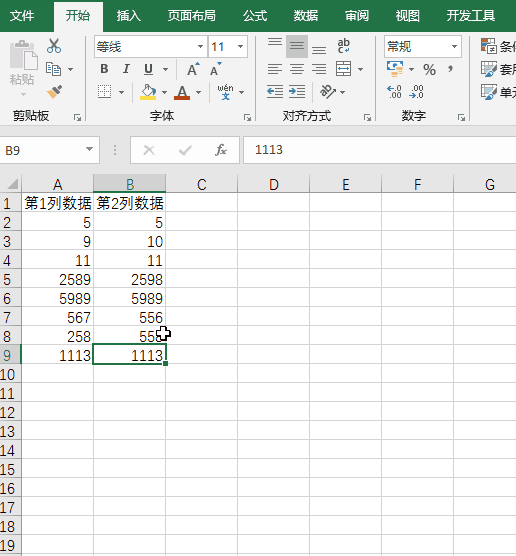Image resolution: width=516 pixels, height=556 pixels.
Task: Open format as table icon
Action: [489, 69]
